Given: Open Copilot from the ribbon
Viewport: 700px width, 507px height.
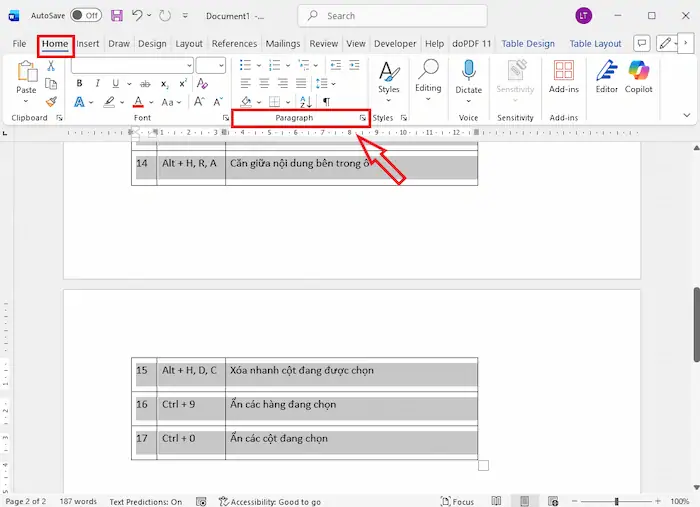Looking at the screenshot, I should pos(639,76).
